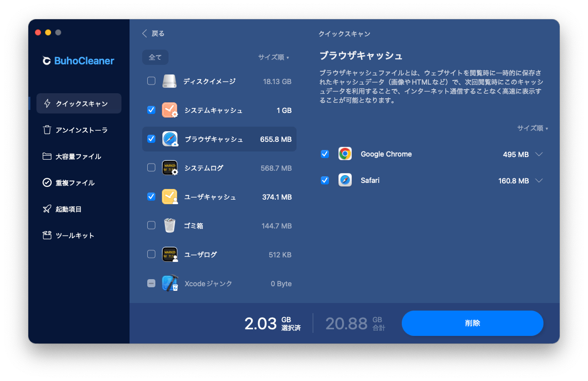Screen dimensions: 588x381
Task: Click the Google Chrome app icon
Action: coord(345,154)
